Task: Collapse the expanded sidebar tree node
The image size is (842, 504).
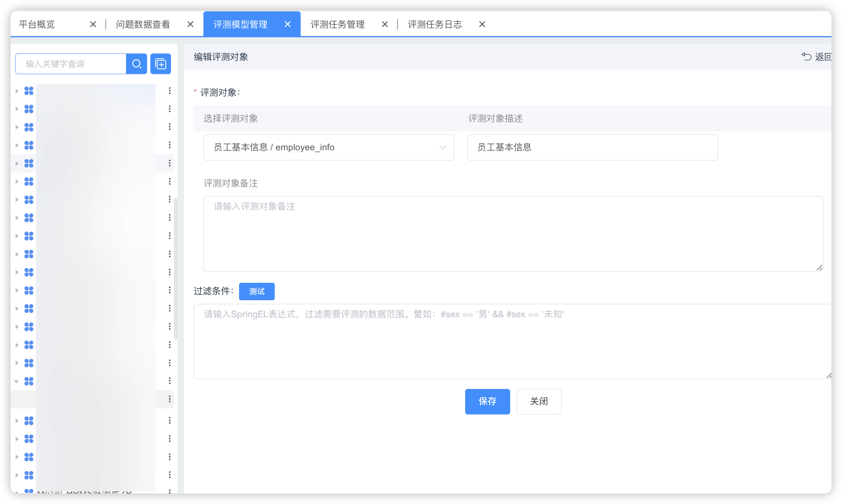Action: coord(17,381)
